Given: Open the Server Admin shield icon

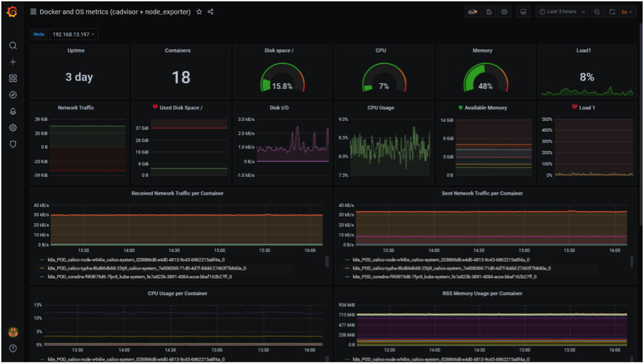Looking at the screenshot, I should point(13,144).
